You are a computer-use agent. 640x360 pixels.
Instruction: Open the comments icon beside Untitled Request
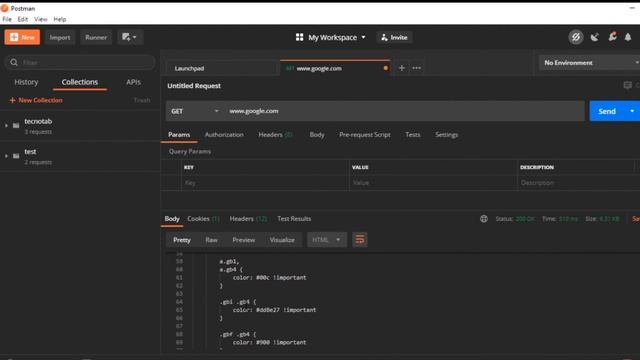(x=628, y=85)
